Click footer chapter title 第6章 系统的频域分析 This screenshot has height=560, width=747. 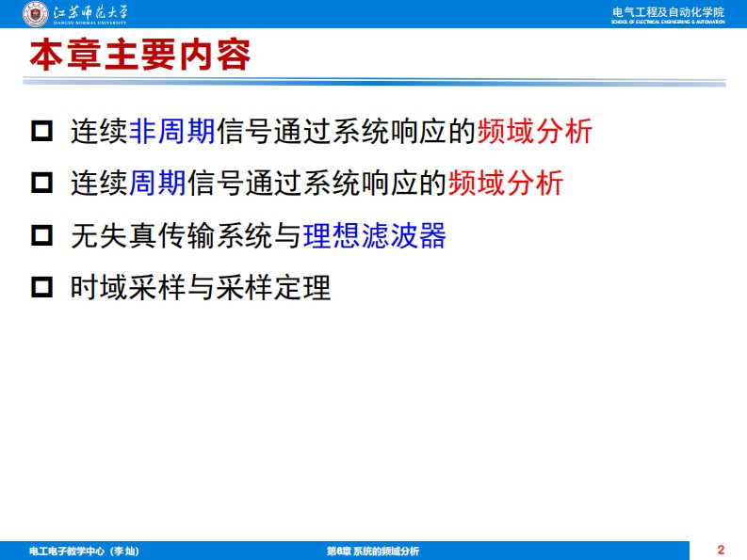[372, 551]
